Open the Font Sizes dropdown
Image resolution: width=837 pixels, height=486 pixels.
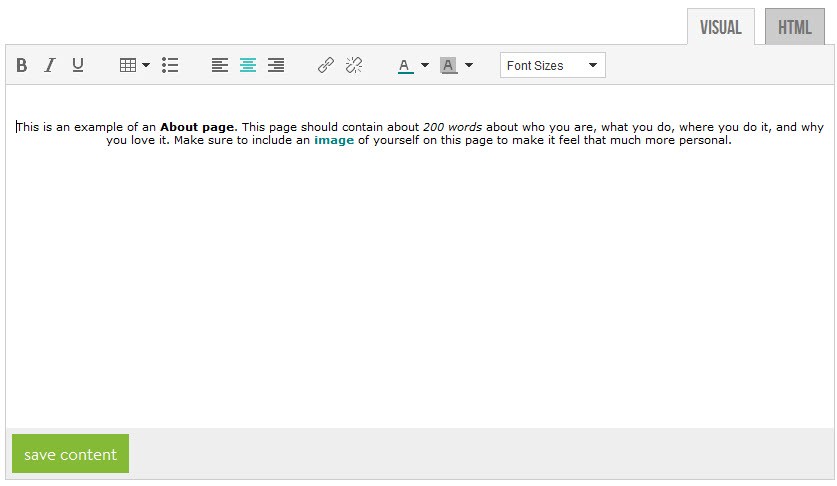click(552, 65)
